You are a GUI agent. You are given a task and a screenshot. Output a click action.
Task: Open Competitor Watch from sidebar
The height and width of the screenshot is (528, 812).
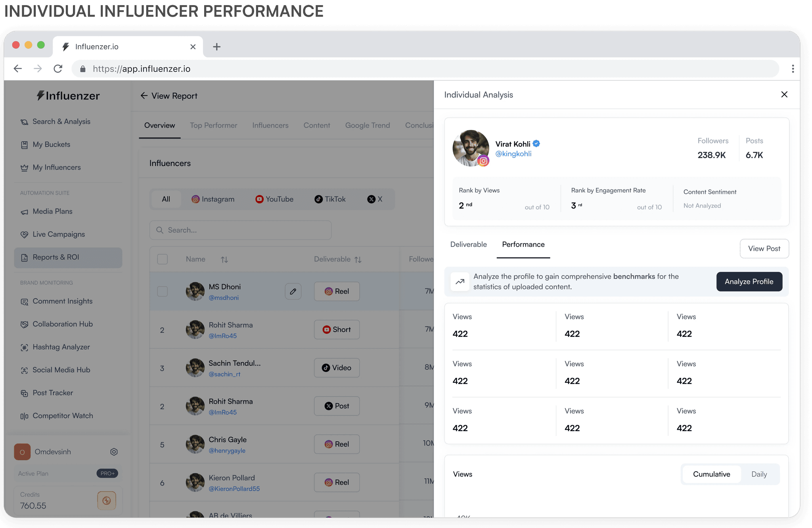[x=63, y=416]
